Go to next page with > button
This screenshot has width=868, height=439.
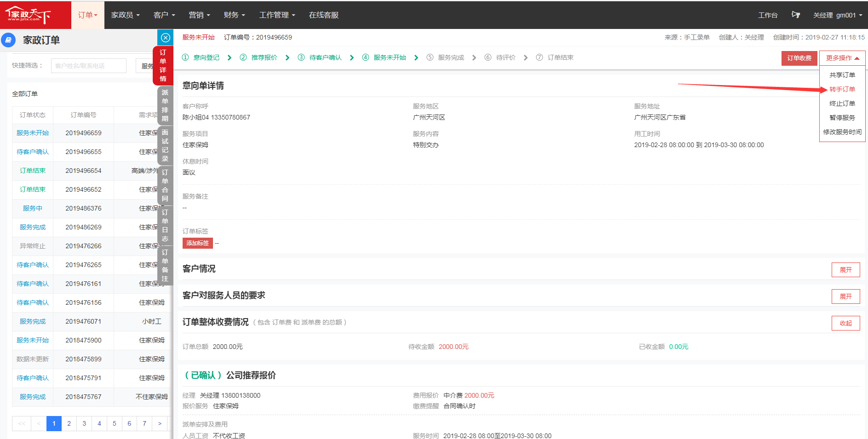coord(160,423)
